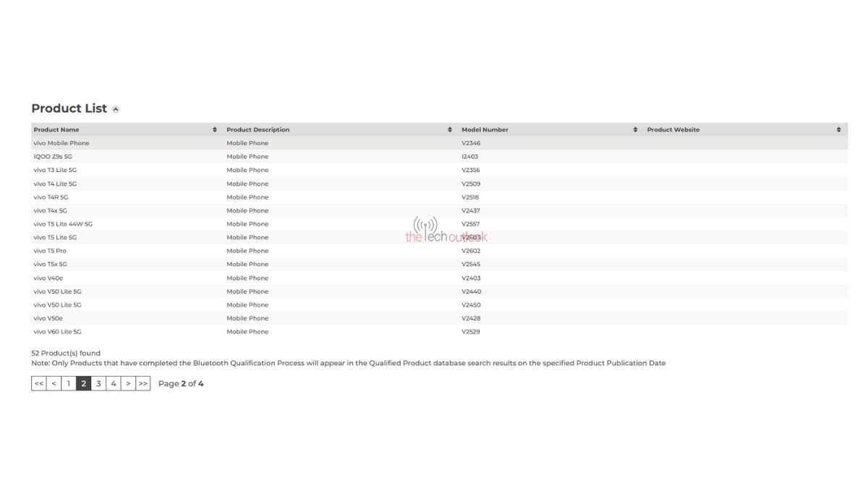The height and width of the screenshot is (488, 868).
Task: Sort by Product Website column arrows
Action: tap(838, 130)
